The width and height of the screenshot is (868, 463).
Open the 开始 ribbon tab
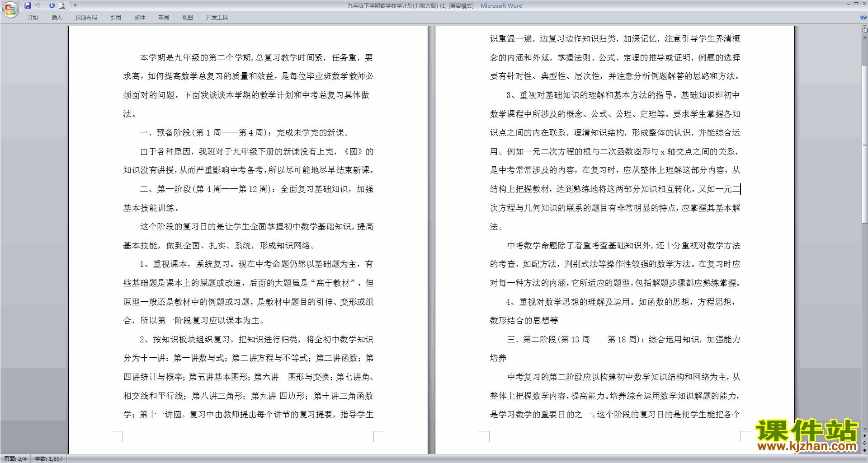[33, 17]
